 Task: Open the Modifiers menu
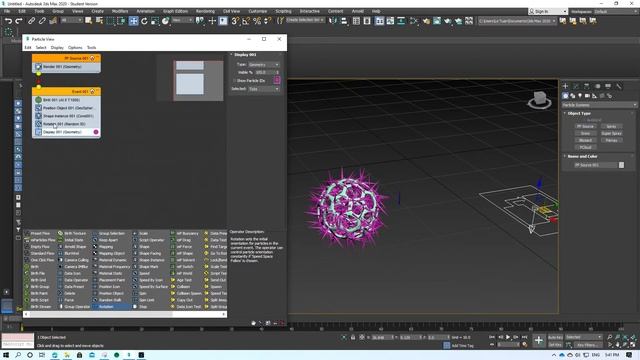[120, 11]
